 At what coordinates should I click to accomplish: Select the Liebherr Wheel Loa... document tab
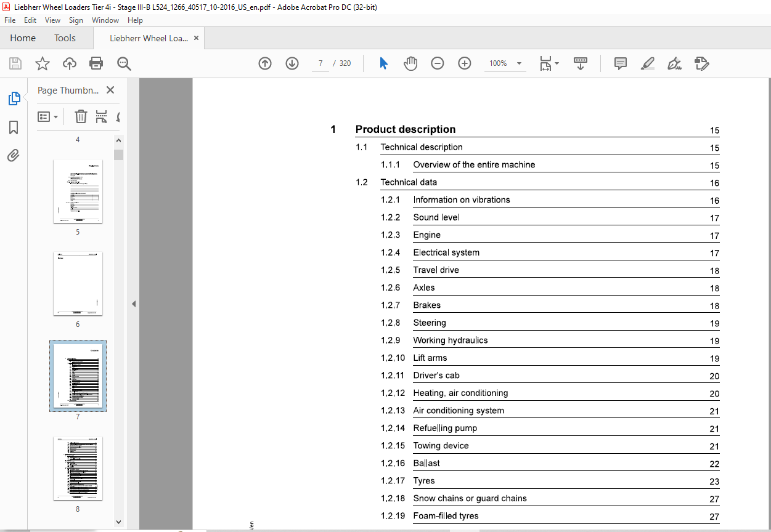[x=149, y=38]
